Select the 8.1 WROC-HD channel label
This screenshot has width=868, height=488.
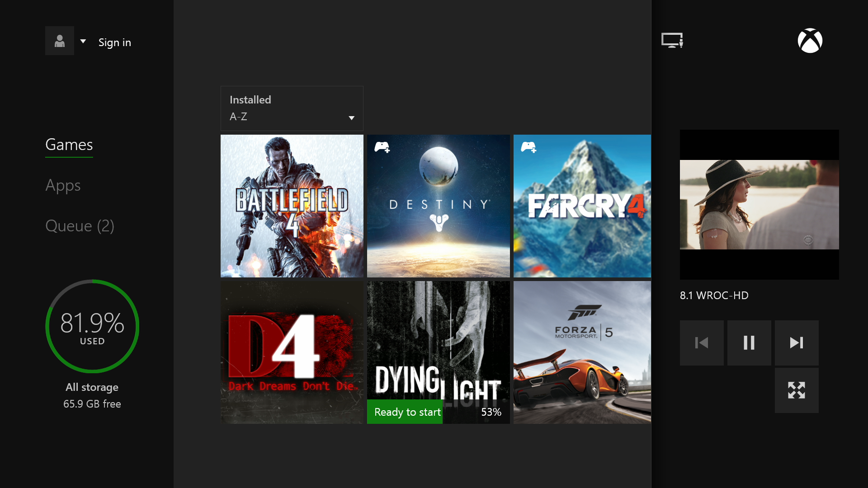pyautogui.click(x=714, y=296)
